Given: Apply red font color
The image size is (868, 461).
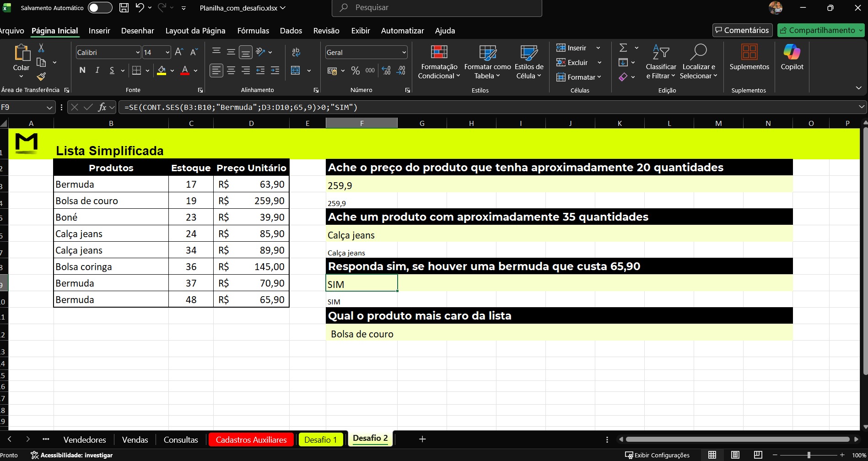Looking at the screenshot, I should (185, 71).
